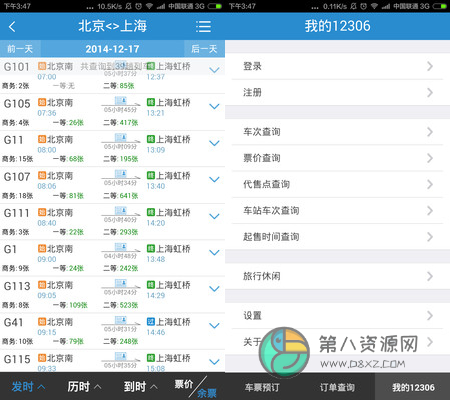This screenshot has width=450, height=400.
Task: Tap alarm clock icon in right status bar
Action: coord(363,6)
